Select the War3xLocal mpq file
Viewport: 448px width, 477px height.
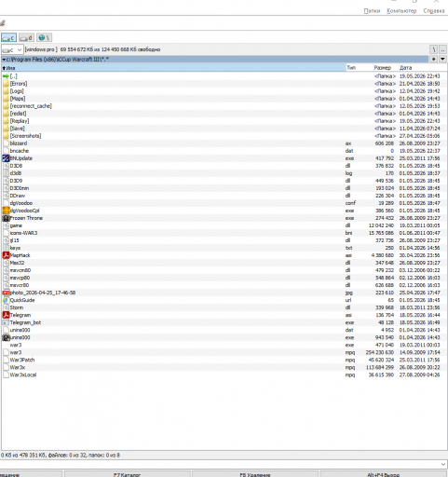tap(224, 375)
